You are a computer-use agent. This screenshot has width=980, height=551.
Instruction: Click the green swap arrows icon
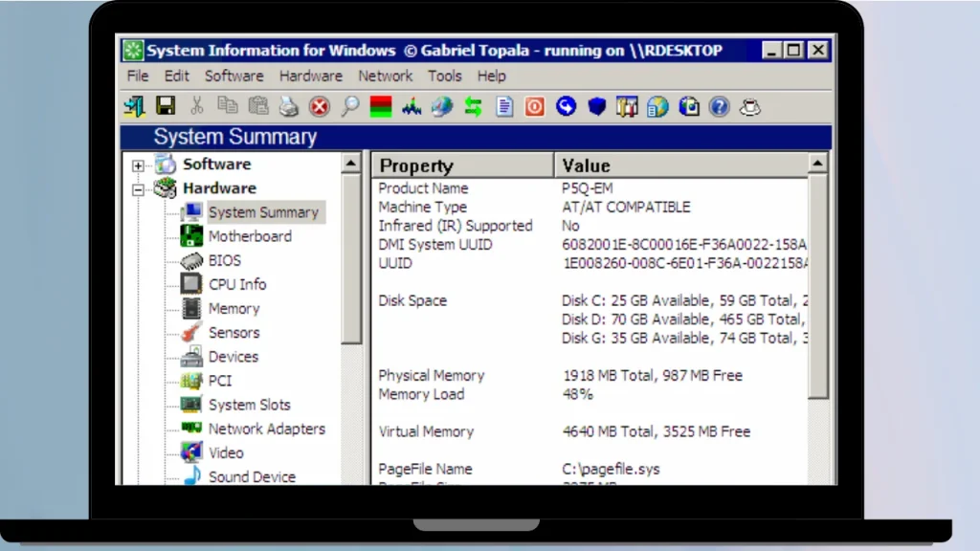pos(473,107)
